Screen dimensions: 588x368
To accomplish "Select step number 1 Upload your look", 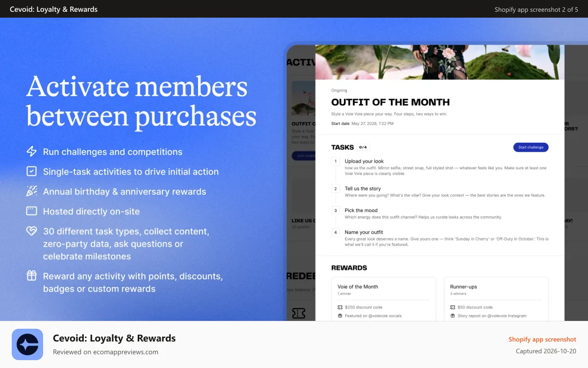I will [x=336, y=161].
